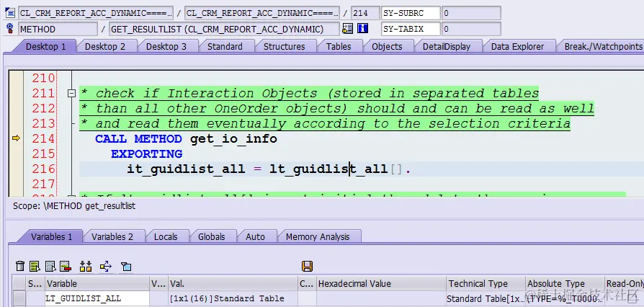This screenshot has width=644, height=307.
Task: Click the yellow current-line arrow at line 214
Action: 16,138
